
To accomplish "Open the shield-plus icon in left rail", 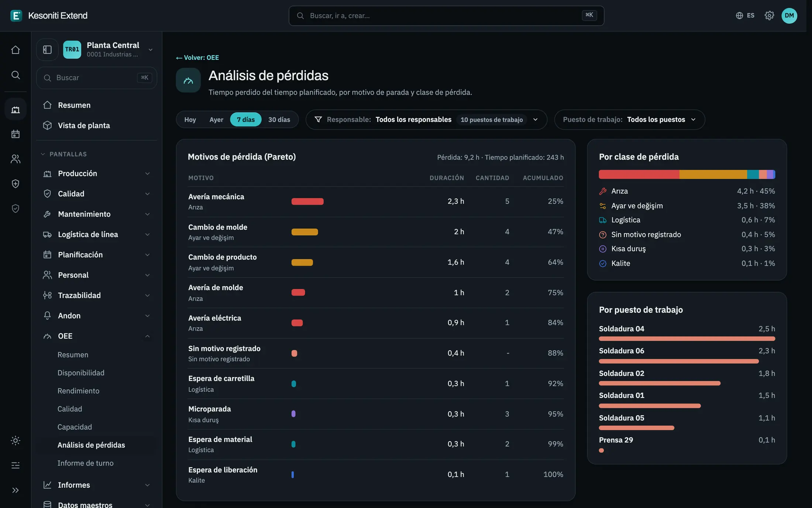I will point(15,184).
